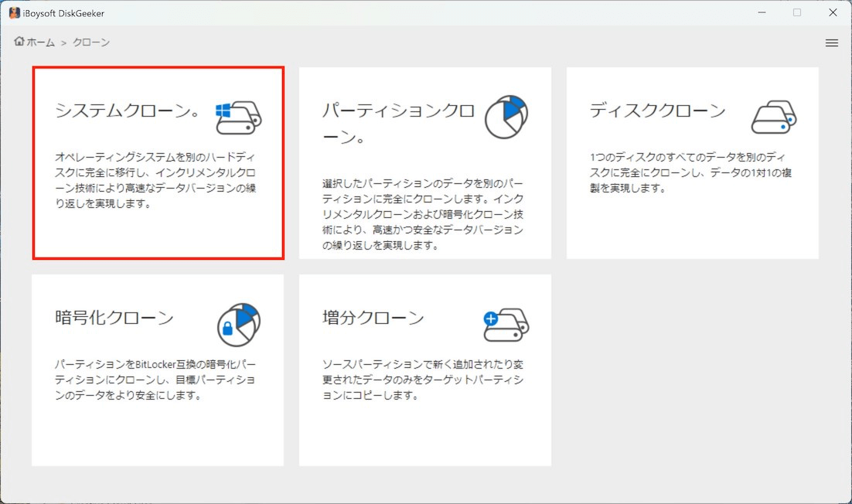Click クローン breadcrumb item
Image resolution: width=852 pixels, height=504 pixels.
click(x=91, y=43)
